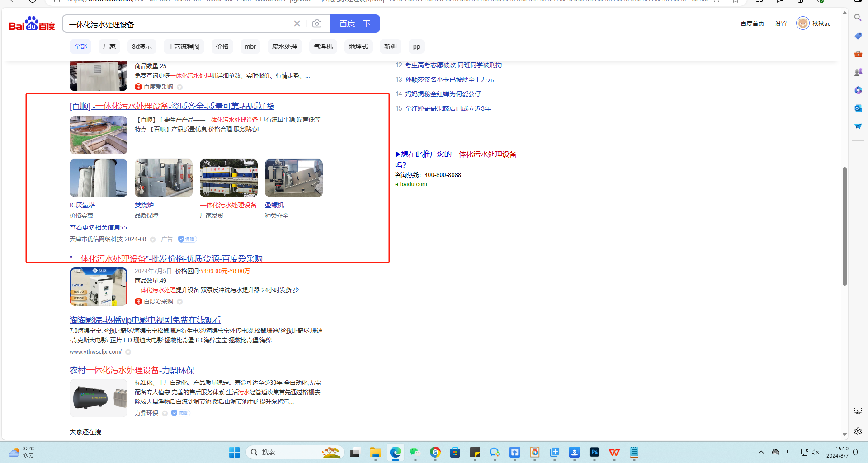This screenshot has width=868, height=463.
Task: Switch to the 工艺流程图 filter tab
Action: click(184, 47)
